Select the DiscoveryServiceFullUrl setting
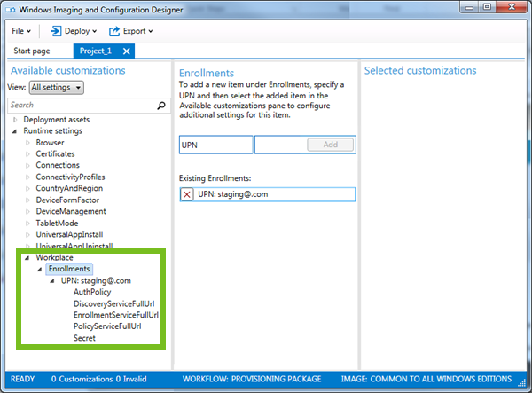Image resolution: width=532 pixels, height=393 pixels. [x=114, y=303]
